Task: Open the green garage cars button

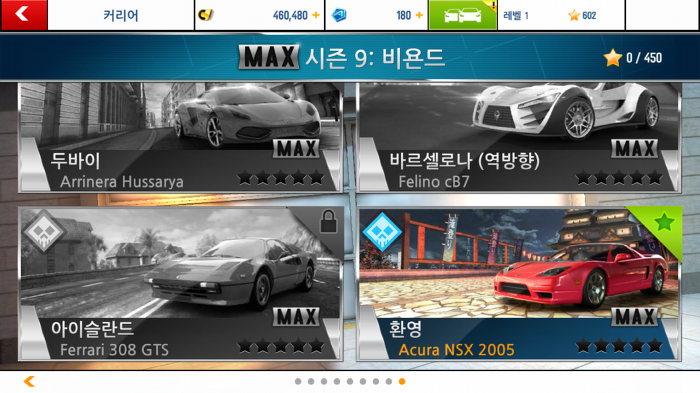Action: point(462,15)
